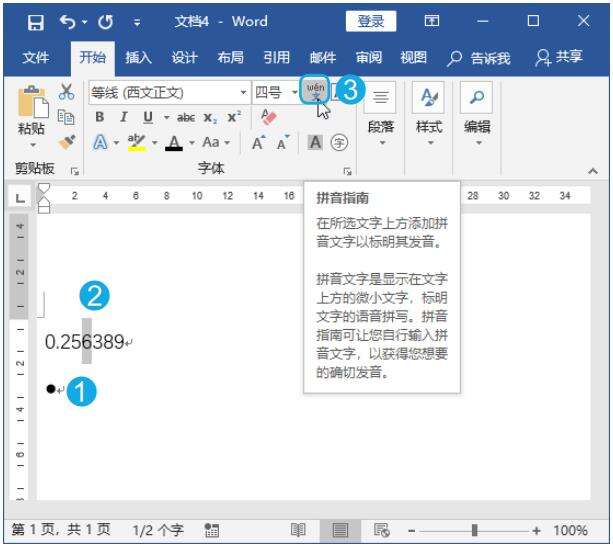Viewport: 613px width, 548px height.
Task: Switch to the 设计 tab
Action: (x=185, y=58)
